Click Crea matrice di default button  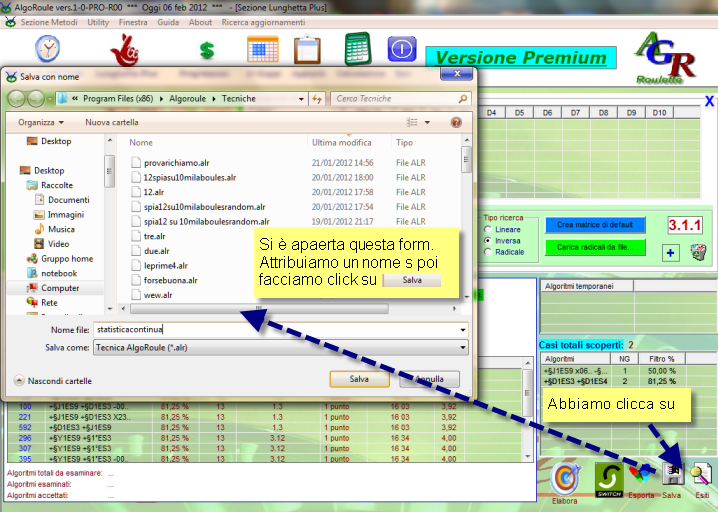pos(595,225)
